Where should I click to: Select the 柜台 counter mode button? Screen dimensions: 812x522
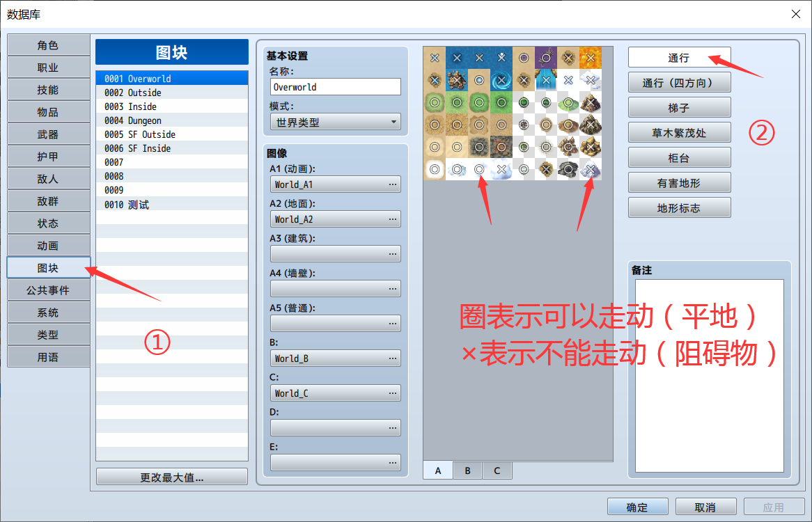pos(679,158)
